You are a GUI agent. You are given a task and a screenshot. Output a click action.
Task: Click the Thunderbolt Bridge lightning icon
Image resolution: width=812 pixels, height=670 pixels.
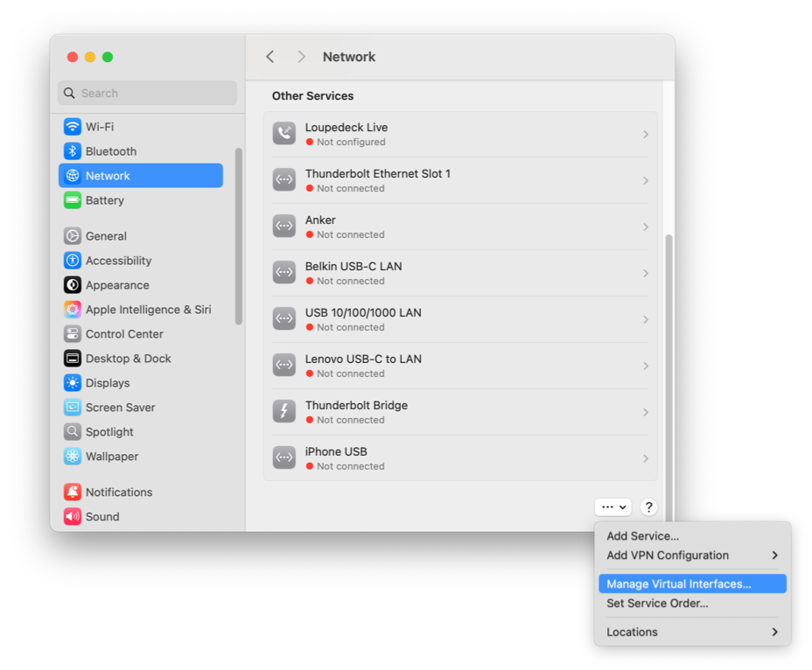(x=283, y=411)
